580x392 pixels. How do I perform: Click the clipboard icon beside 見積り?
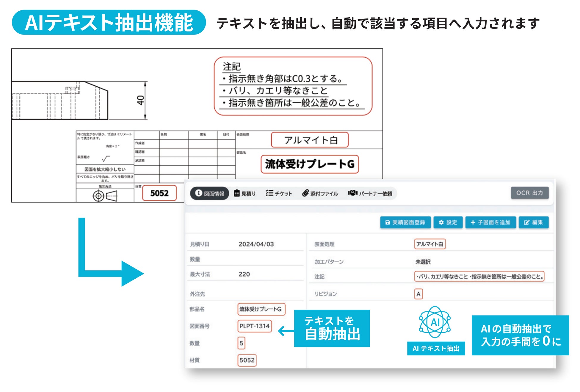click(237, 193)
